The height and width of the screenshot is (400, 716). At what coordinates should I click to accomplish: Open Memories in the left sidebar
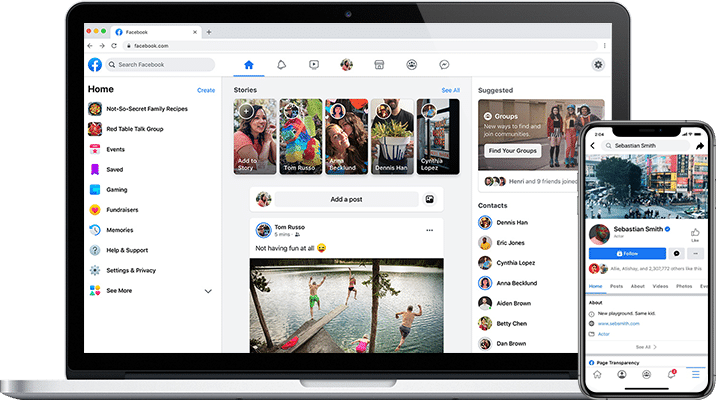111,230
